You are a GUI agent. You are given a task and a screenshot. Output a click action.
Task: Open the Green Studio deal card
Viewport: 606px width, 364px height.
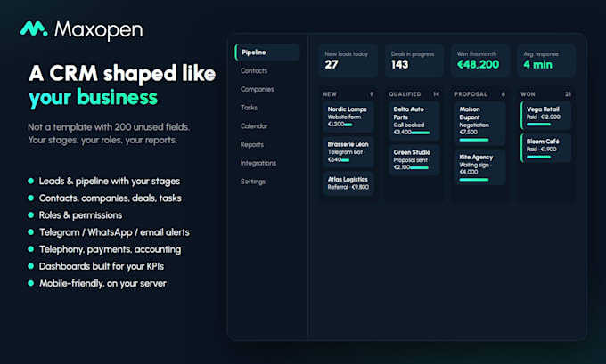tap(414, 160)
